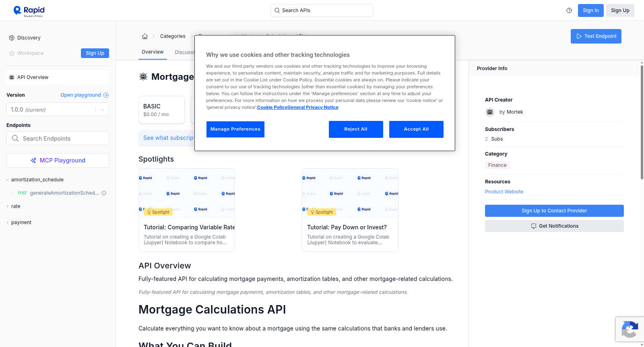Click the Search APIs input field
The image size is (644, 347).
(x=322, y=10)
